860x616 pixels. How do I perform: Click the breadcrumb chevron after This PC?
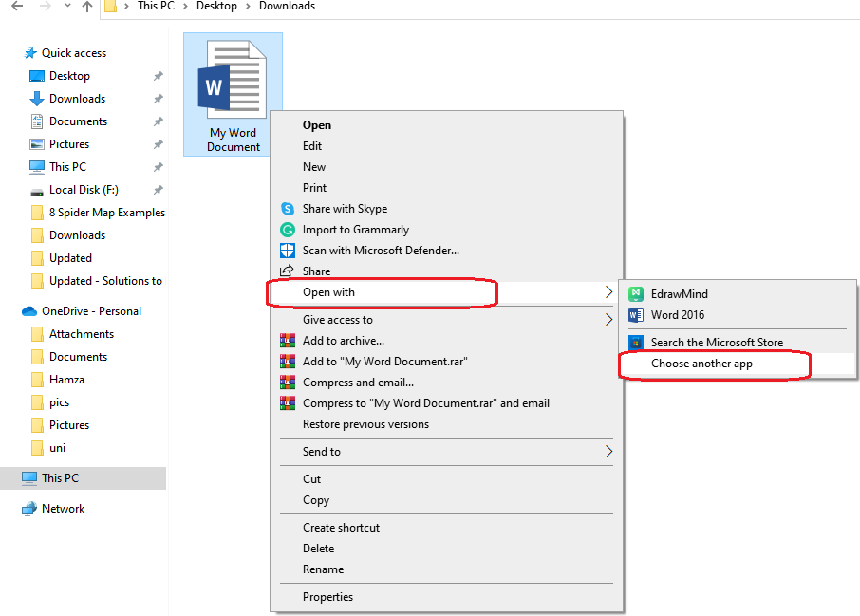pos(185,6)
